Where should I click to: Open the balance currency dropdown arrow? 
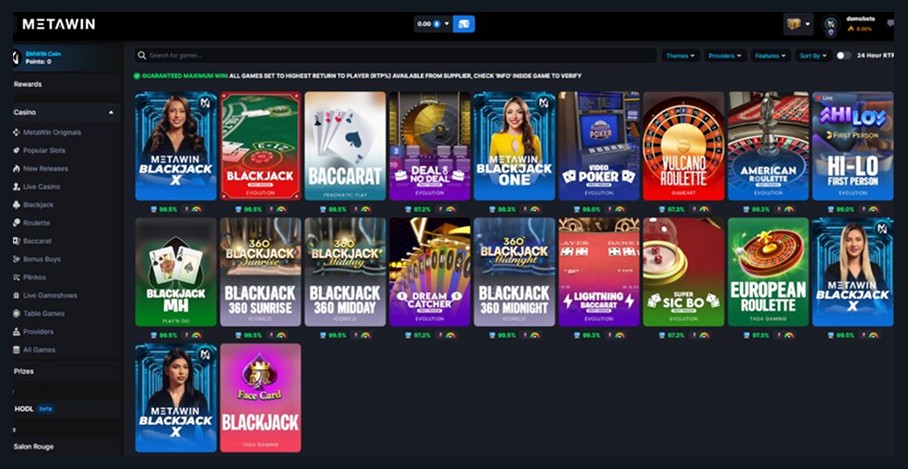pyautogui.click(x=446, y=24)
